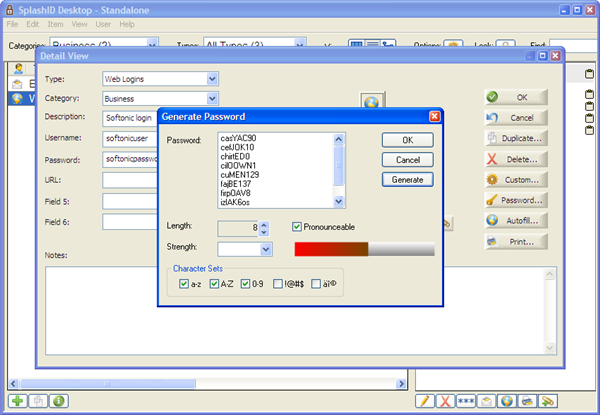Click the Generate button
The height and width of the screenshot is (415, 600).
click(406, 180)
